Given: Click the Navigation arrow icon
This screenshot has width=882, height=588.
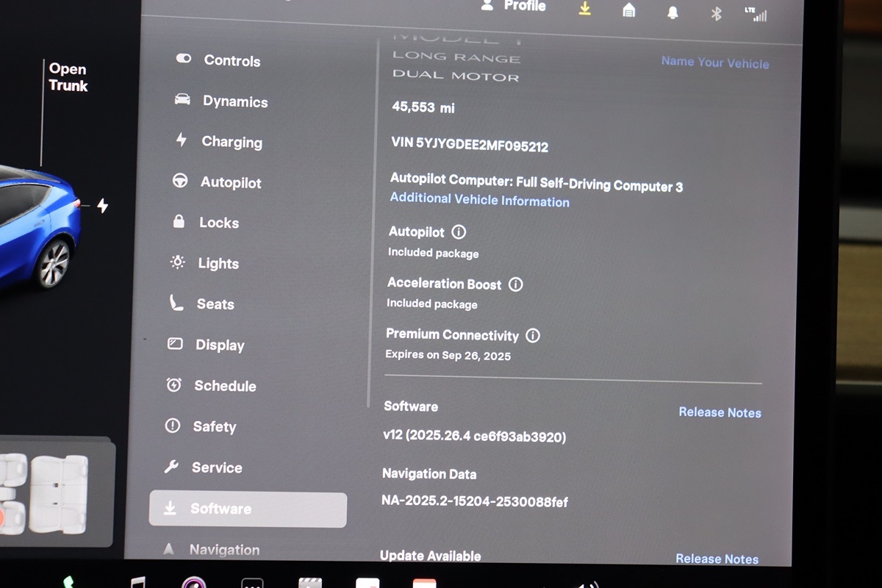Looking at the screenshot, I should coord(169,548).
